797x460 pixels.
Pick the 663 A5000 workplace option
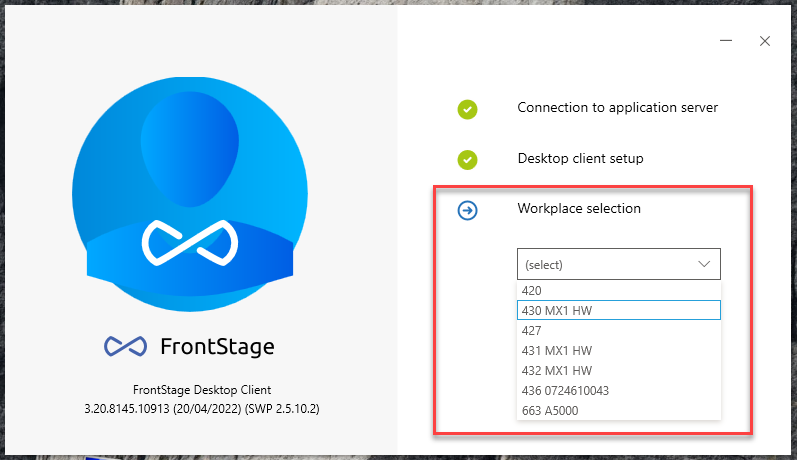click(619, 410)
